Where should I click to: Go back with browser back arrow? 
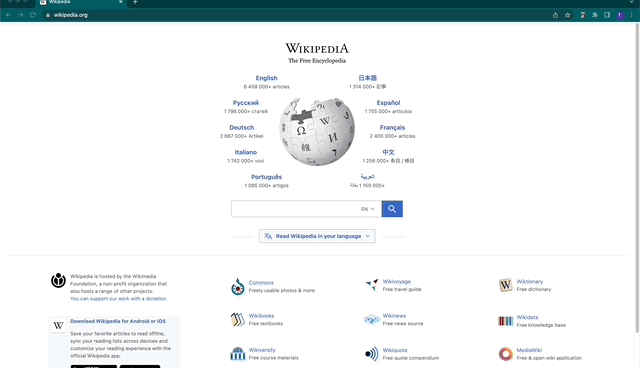[8, 15]
